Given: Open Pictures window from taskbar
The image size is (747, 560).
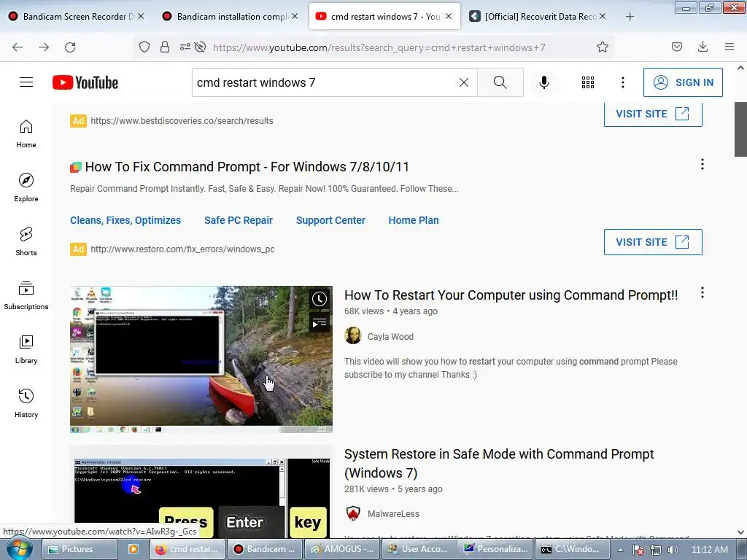Looking at the screenshot, I should coord(79,549).
